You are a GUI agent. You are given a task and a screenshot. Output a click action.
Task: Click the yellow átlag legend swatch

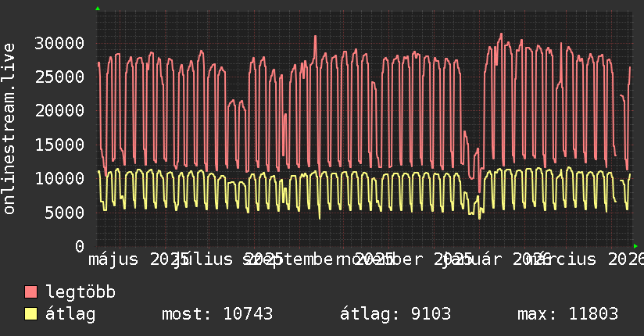pyautogui.click(x=30, y=314)
